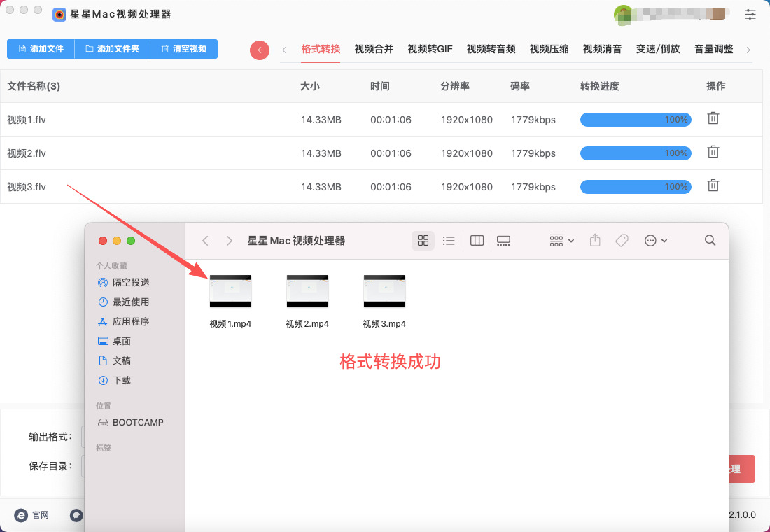This screenshot has width=770, height=532.
Task: Click the 添加文件夹 button
Action: click(112, 49)
